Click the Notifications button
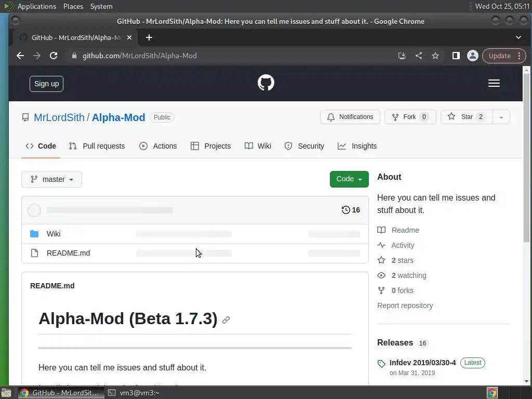The width and height of the screenshot is (532, 399). [x=350, y=117]
